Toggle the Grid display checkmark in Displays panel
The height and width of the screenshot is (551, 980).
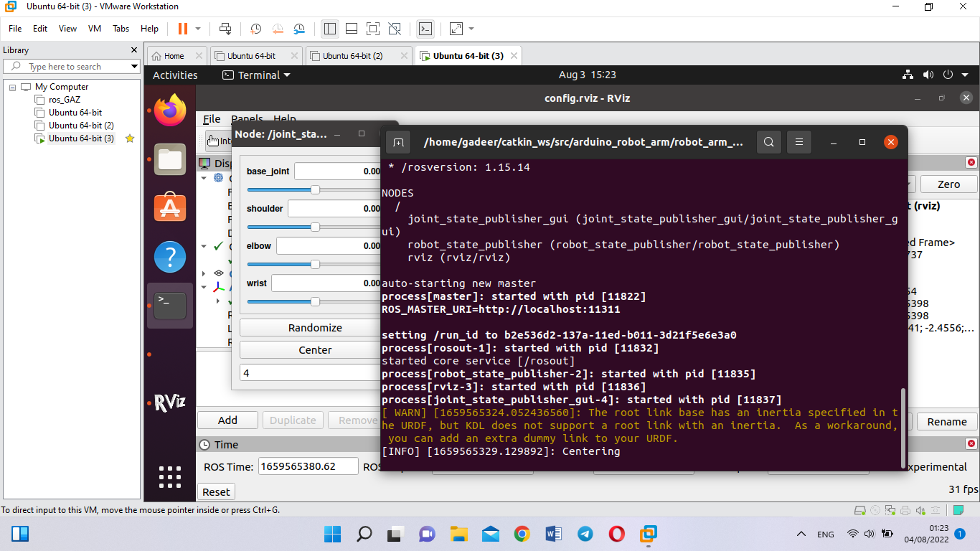[x=219, y=246]
